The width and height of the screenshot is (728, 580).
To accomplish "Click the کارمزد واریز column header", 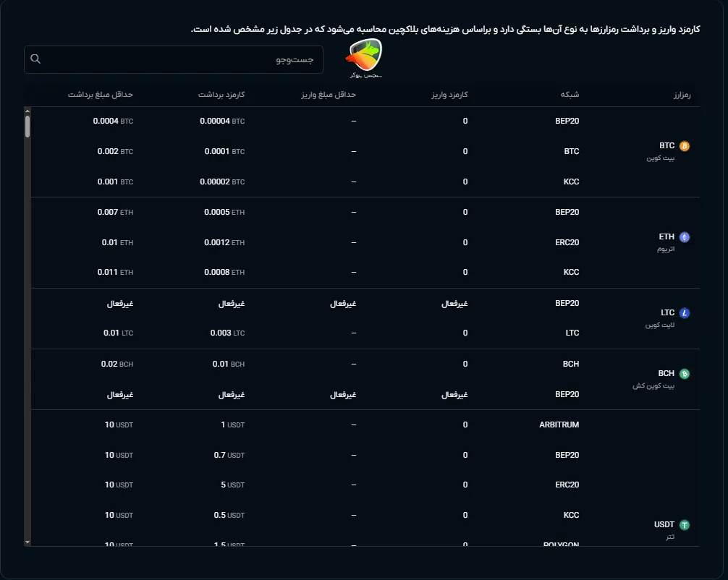I will click(450, 95).
